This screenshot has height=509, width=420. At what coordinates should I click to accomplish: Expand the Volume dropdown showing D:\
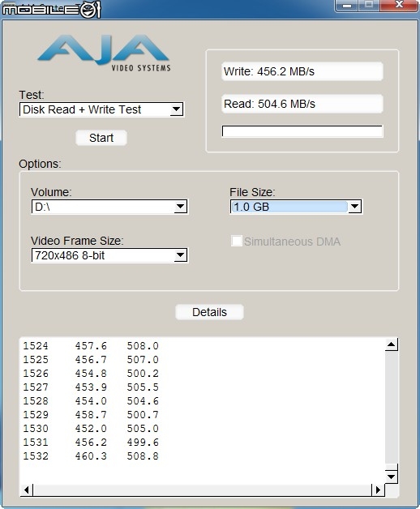tap(109, 207)
